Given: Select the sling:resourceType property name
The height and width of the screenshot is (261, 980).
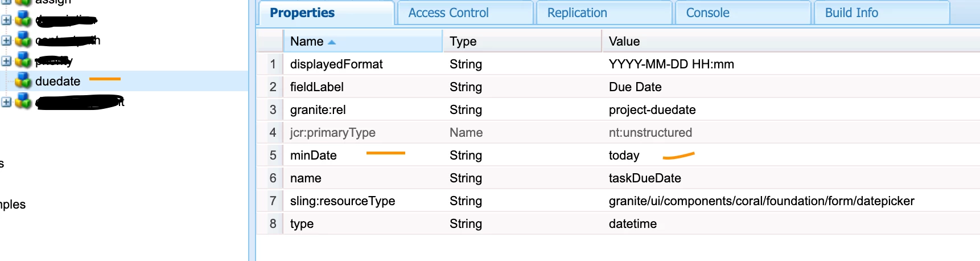Looking at the screenshot, I should (x=343, y=201).
